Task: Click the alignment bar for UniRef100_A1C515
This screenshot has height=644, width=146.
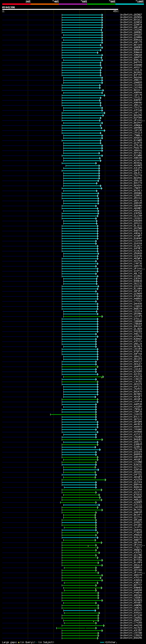Action: click(77, 628)
